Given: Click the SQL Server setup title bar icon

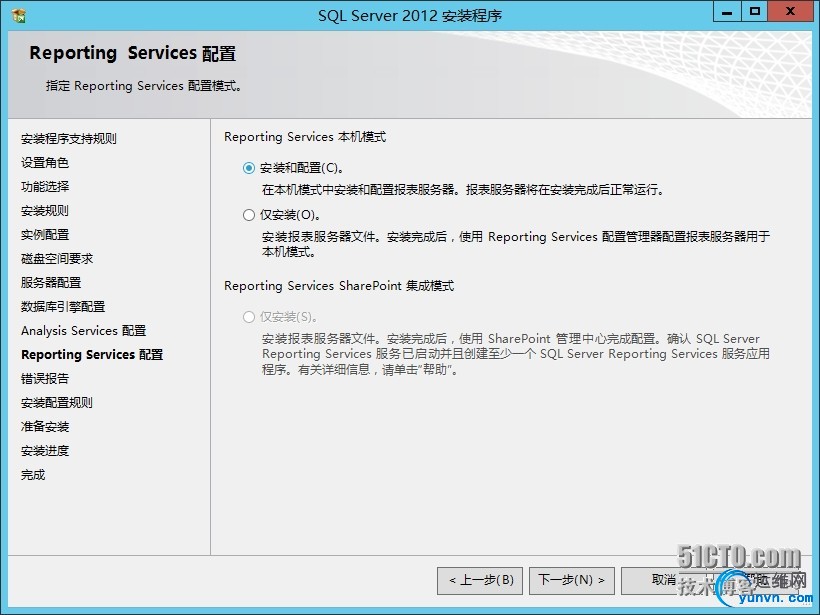Looking at the screenshot, I should pyautogui.click(x=19, y=16).
